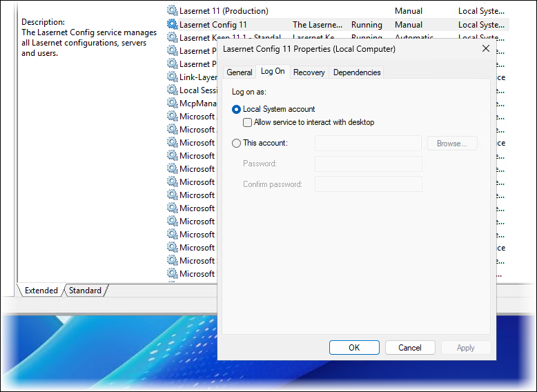Click the gear icon beside Lasernet 11 (Production)
The height and width of the screenshot is (392, 537).
pos(173,10)
